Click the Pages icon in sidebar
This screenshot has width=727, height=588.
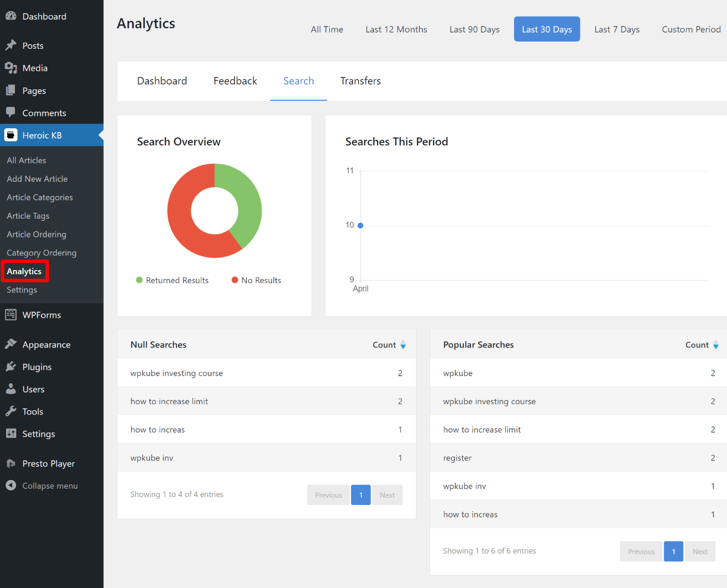click(11, 90)
